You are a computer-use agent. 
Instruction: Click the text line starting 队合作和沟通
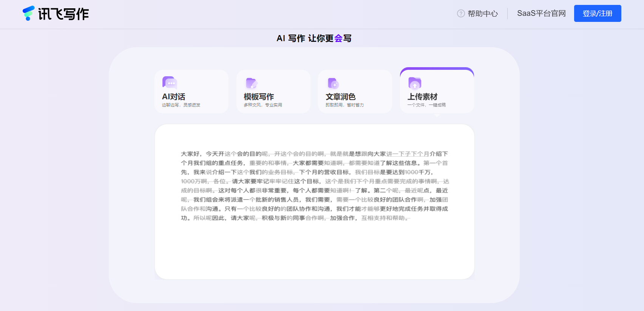coord(314,209)
